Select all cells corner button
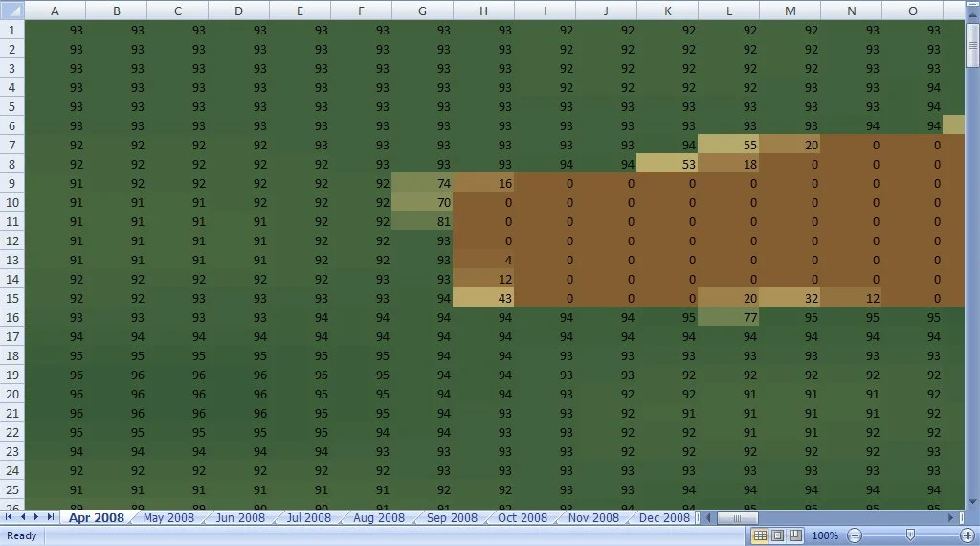Screen dimensions: 980x546 [11, 11]
